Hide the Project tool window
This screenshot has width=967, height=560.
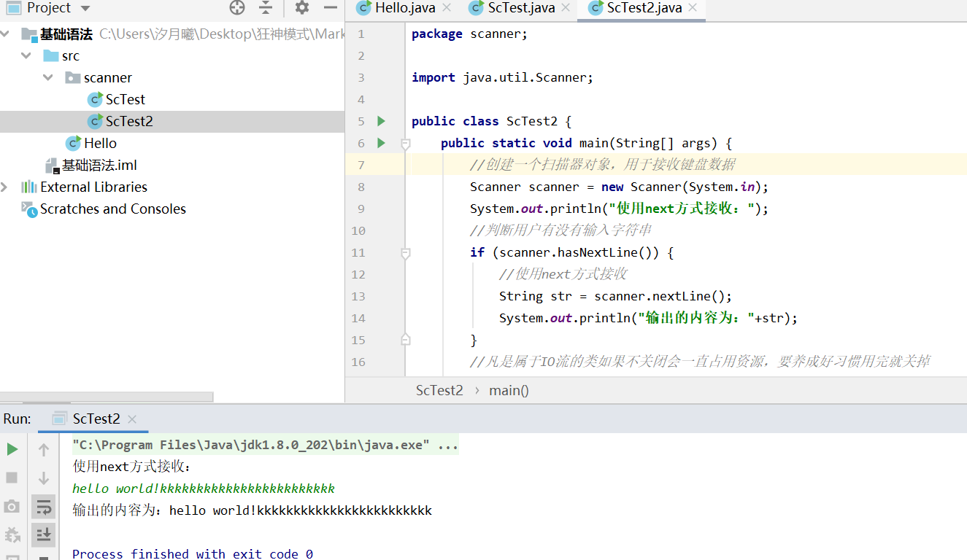(331, 8)
